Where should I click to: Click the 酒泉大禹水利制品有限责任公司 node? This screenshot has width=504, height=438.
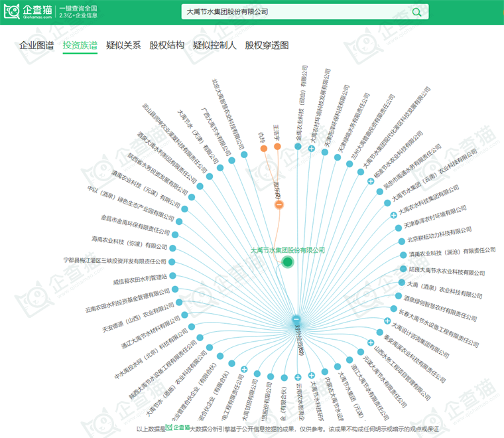(x=200, y=186)
